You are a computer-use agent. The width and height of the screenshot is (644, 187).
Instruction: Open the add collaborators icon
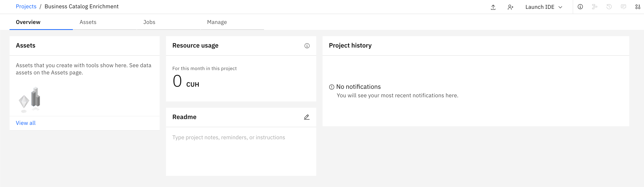coord(510,7)
